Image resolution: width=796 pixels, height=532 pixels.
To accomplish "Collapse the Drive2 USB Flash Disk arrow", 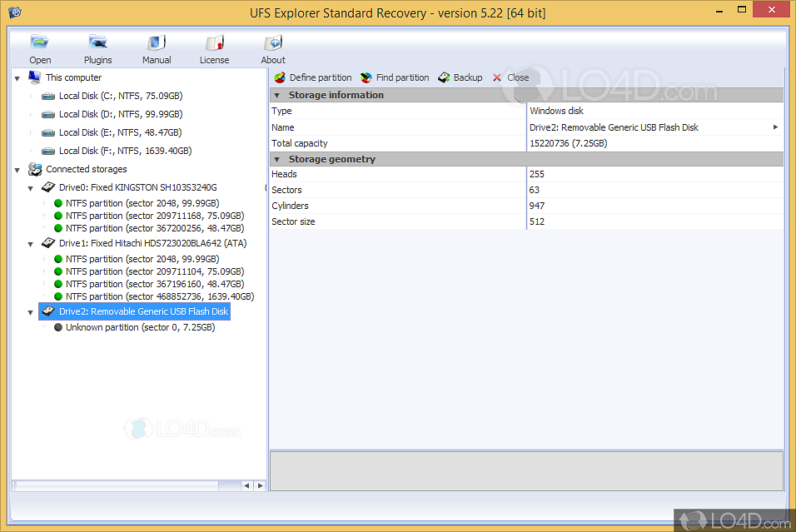I will 31,313.
